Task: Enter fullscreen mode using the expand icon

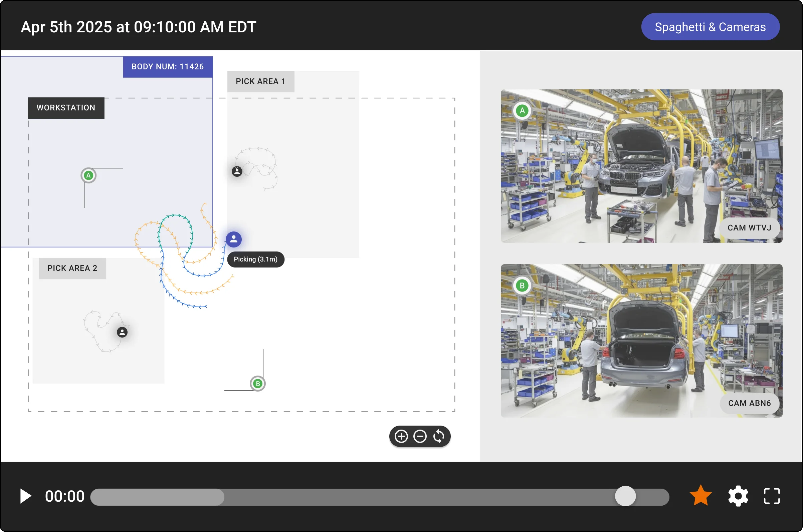Action: pyautogui.click(x=771, y=496)
